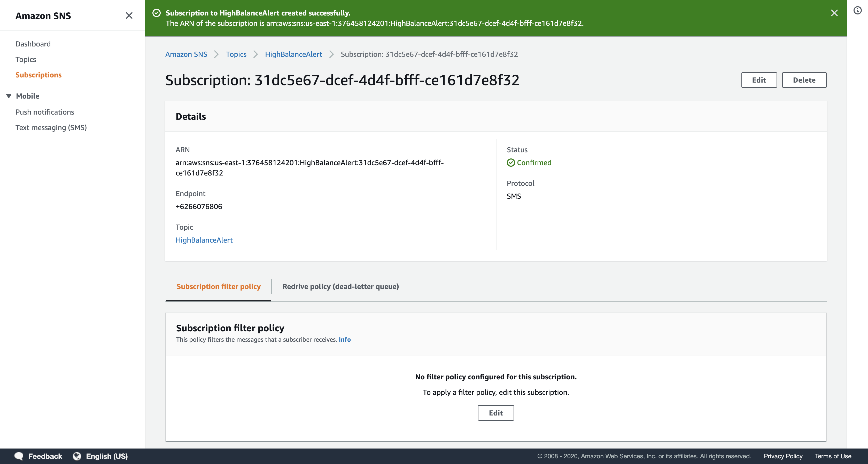
Task: Open Push notifications in sidebar
Action: [x=45, y=112]
